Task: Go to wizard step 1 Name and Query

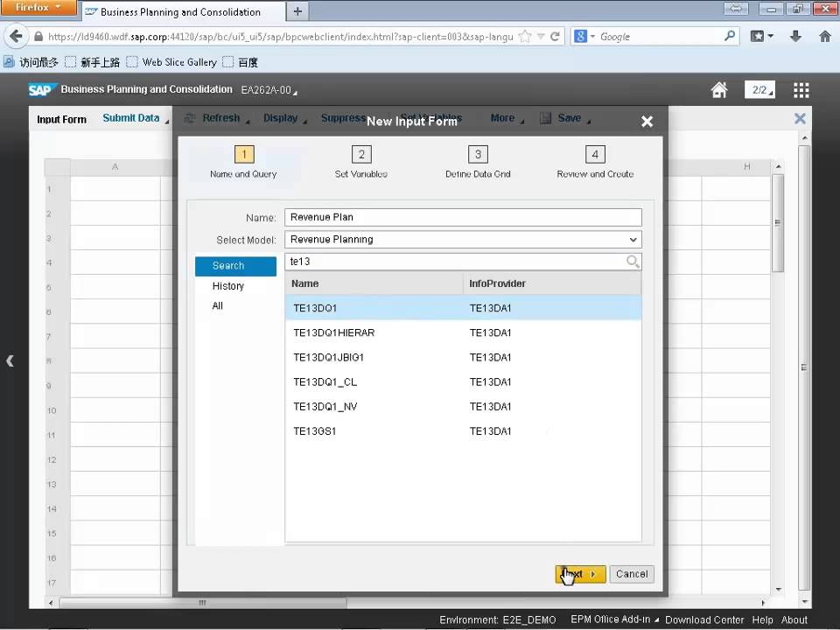Action: [244, 162]
